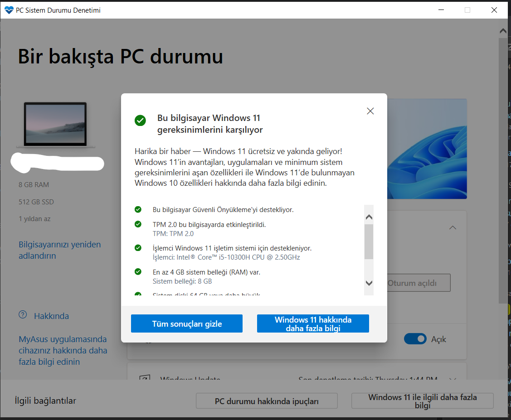Close the Windows 11 requirements dialog

370,111
